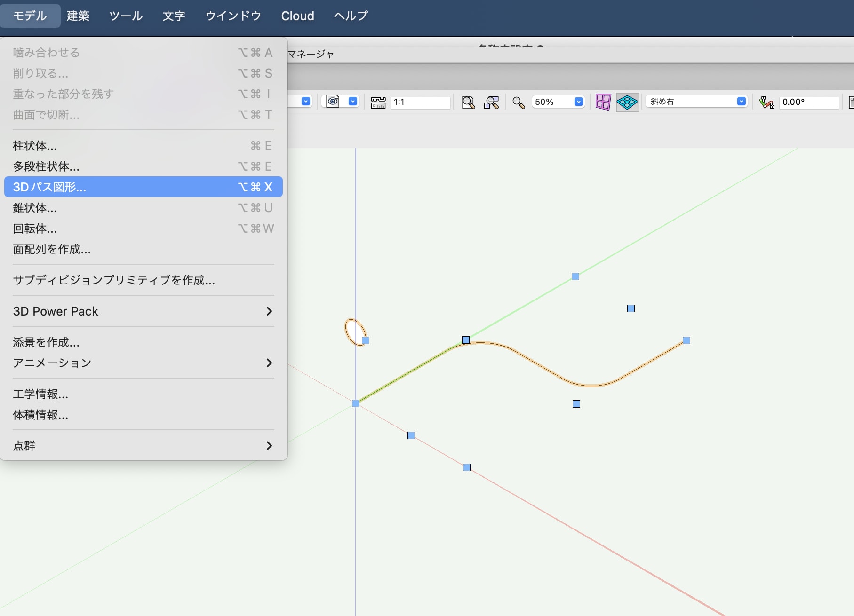Screen dimensions: 854x616
Task: Click the right end handle of the curved path
Action: tap(686, 340)
